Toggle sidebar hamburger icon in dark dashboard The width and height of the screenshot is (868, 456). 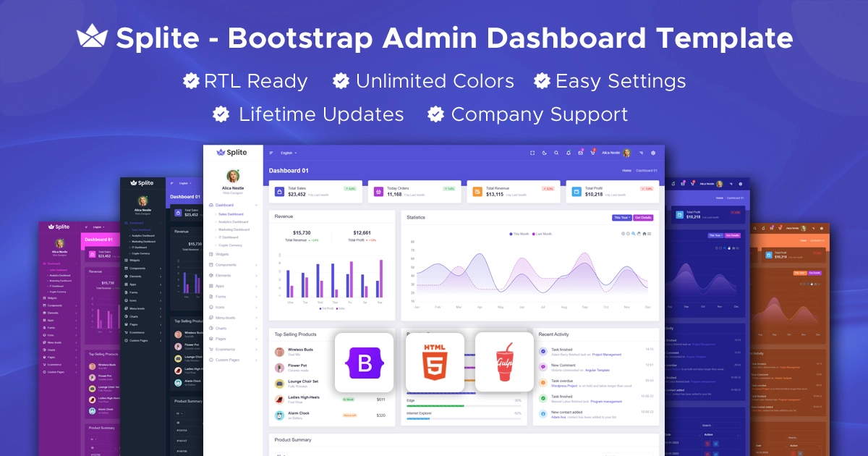[x=172, y=183]
